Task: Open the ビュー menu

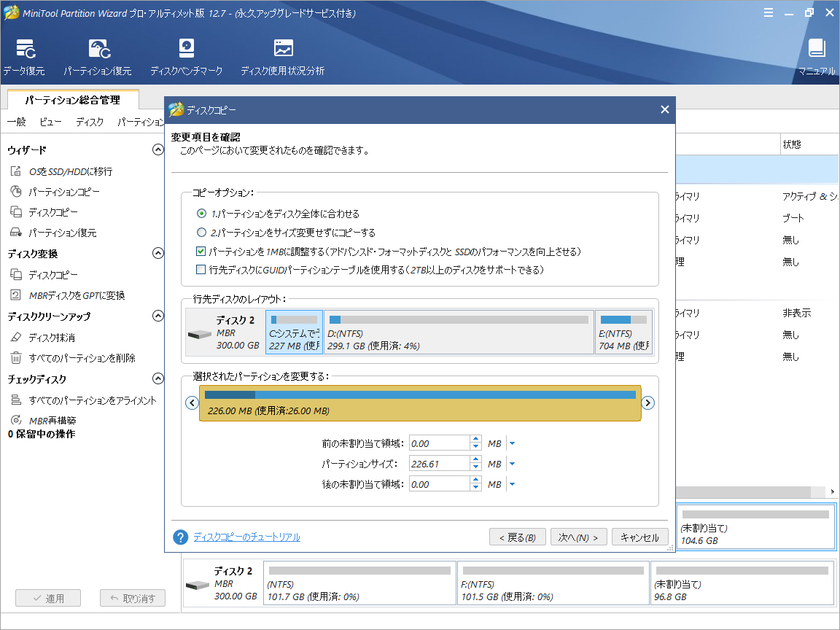Action: coord(50,122)
